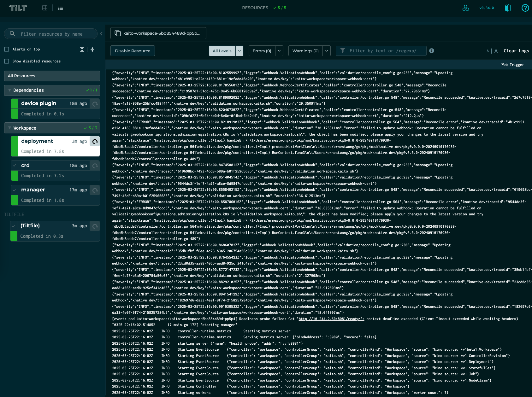Viewport: 532px width, 397px height.
Task: Open the All Levels dropdown arrow
Action: pos(239,51)
